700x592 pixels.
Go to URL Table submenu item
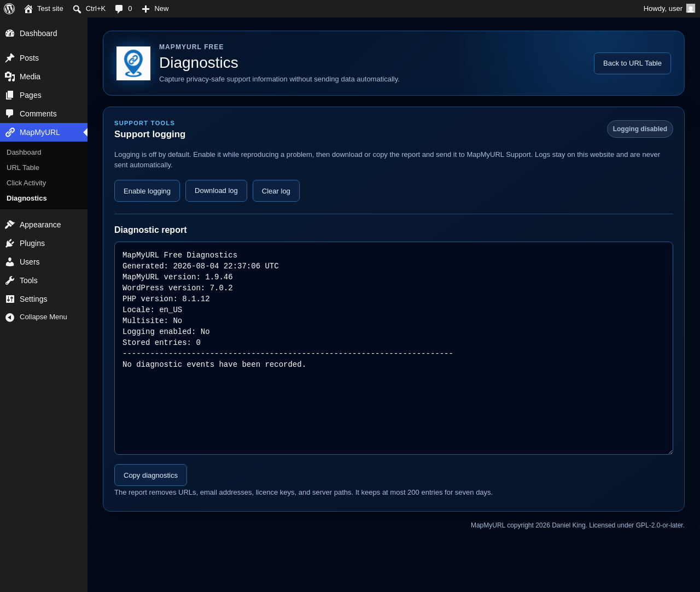pyautogui.click(x=23, y=168)
